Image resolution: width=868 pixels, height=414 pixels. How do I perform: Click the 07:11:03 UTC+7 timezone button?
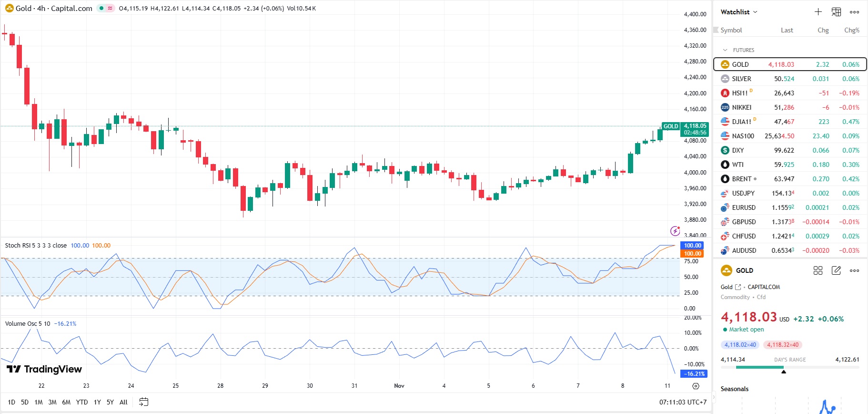(683, 402)
